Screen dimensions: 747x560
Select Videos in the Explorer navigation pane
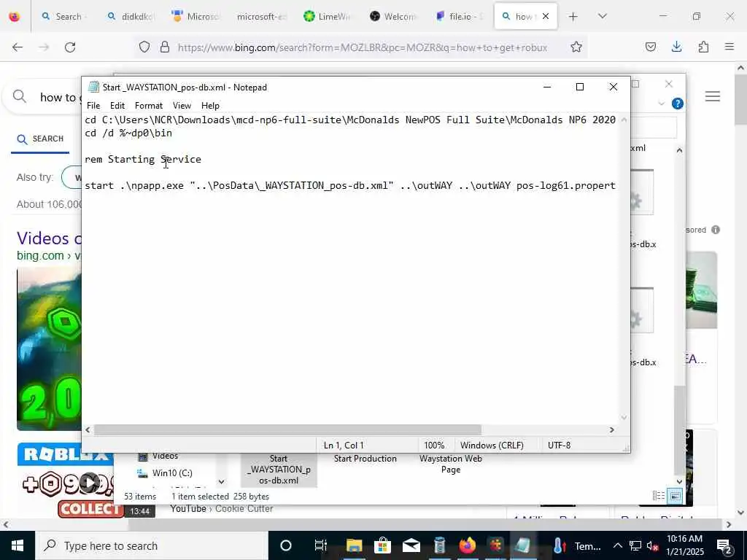coord(165,456)
